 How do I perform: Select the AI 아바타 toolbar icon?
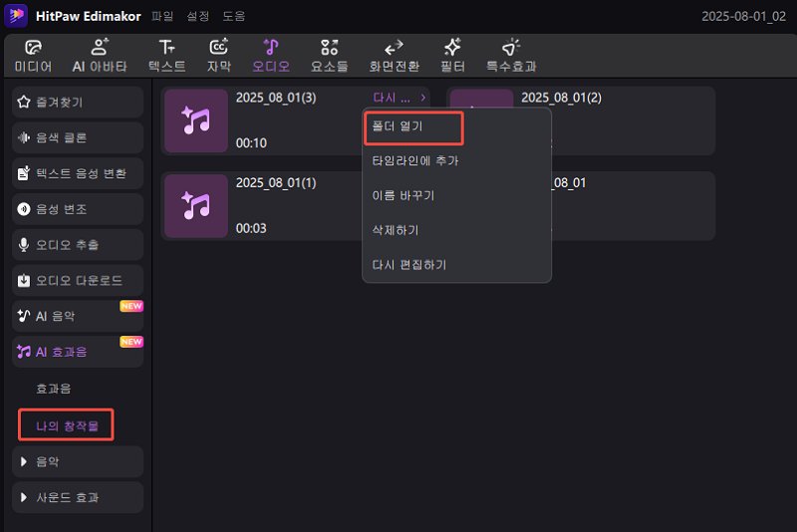pyautogui.click(x=100, y=47)
